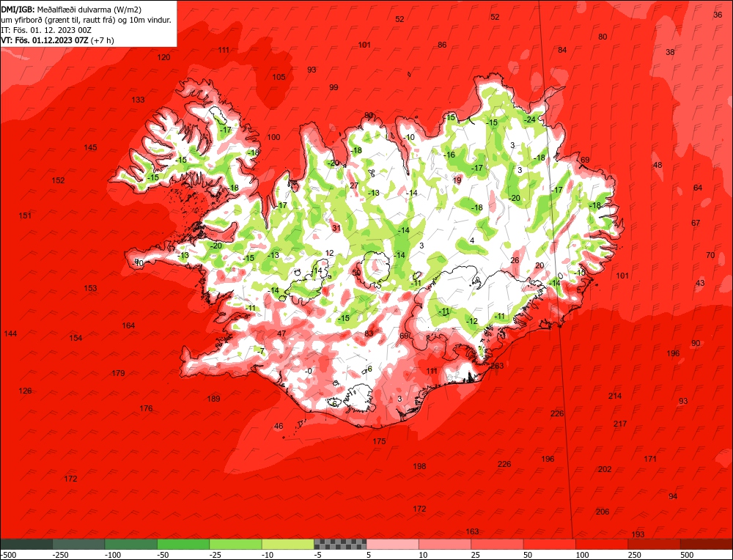Select legend swatch between 25 and 50
Viewport: 733px width, 560px height.
(x=498, y=544)
